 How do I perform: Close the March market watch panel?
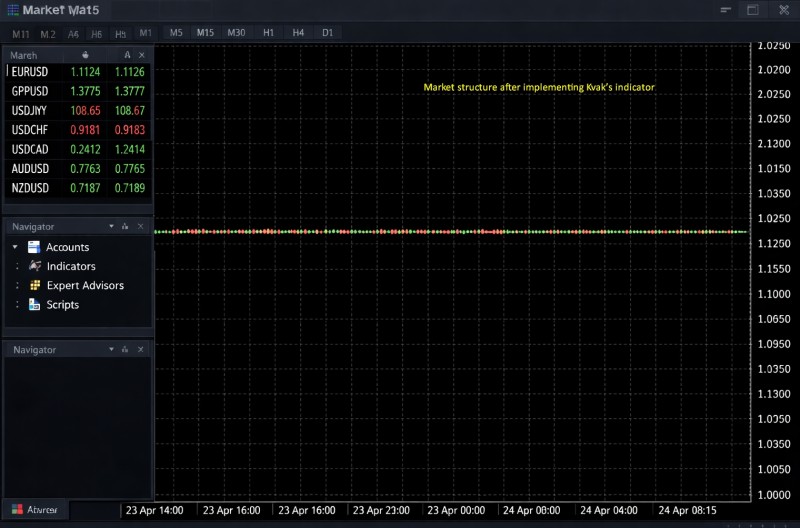(x=142, y=55)
